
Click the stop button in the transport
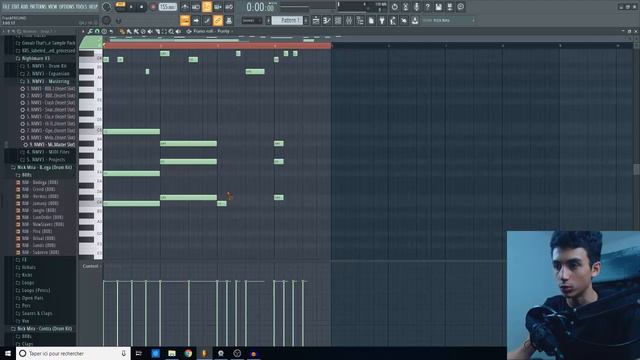(141, 7)
